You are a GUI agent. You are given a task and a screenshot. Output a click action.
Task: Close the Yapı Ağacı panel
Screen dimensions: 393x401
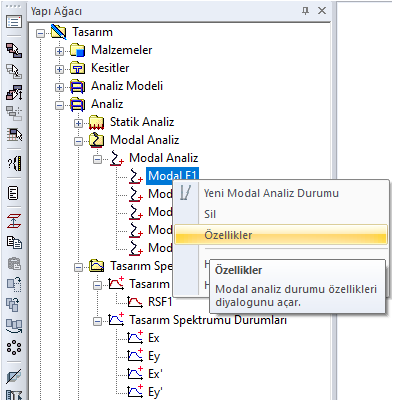pyautogui.click(x=322, y=11)
